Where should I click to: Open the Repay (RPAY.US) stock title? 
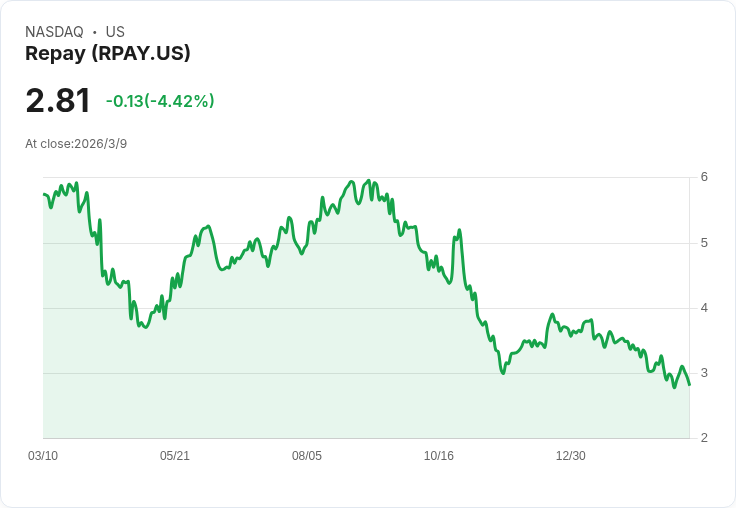point(107,54)
